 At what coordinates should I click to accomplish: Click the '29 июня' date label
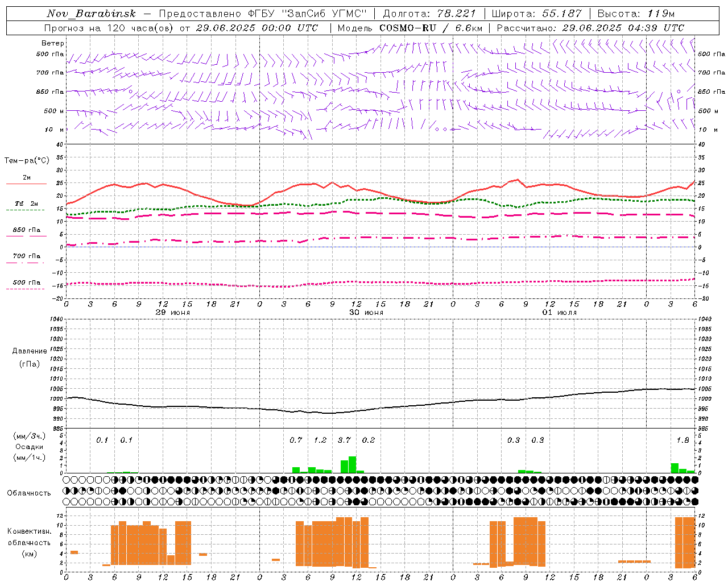click(x=173, y=313)
